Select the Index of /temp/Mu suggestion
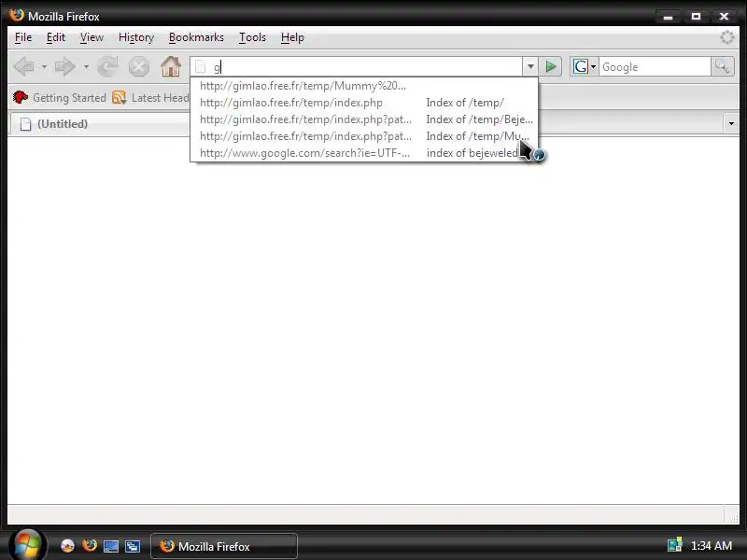Viewport: 747px width, 560px height. tap(364, 135)
